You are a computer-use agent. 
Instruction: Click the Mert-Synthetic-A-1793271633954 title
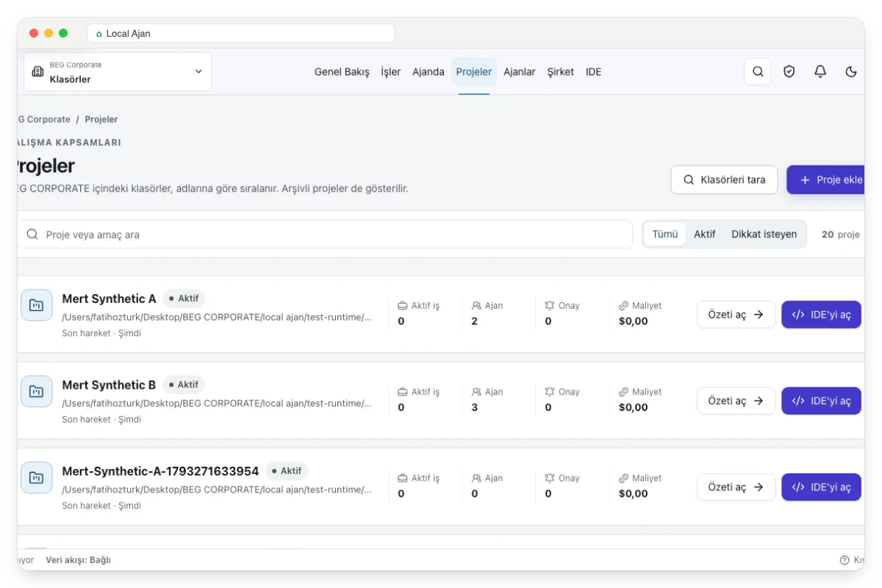coord(160,470)
